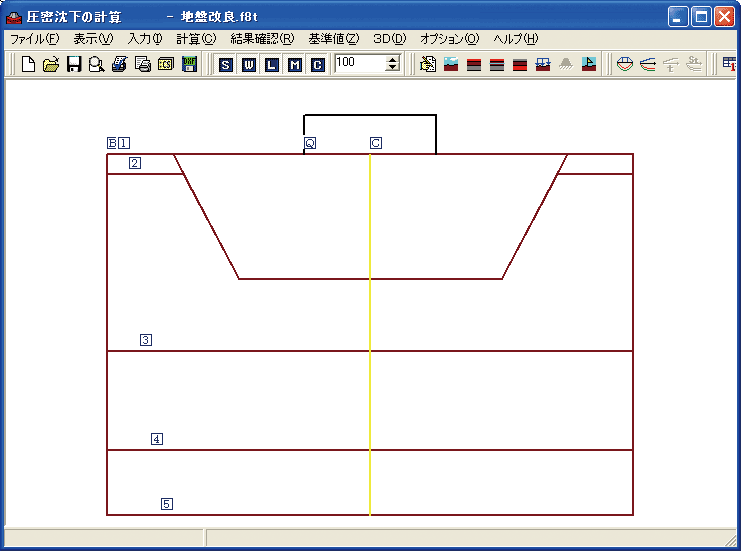Open the ヘルプ(H) menu
741x551 pixels.
(x=516, y=39)
